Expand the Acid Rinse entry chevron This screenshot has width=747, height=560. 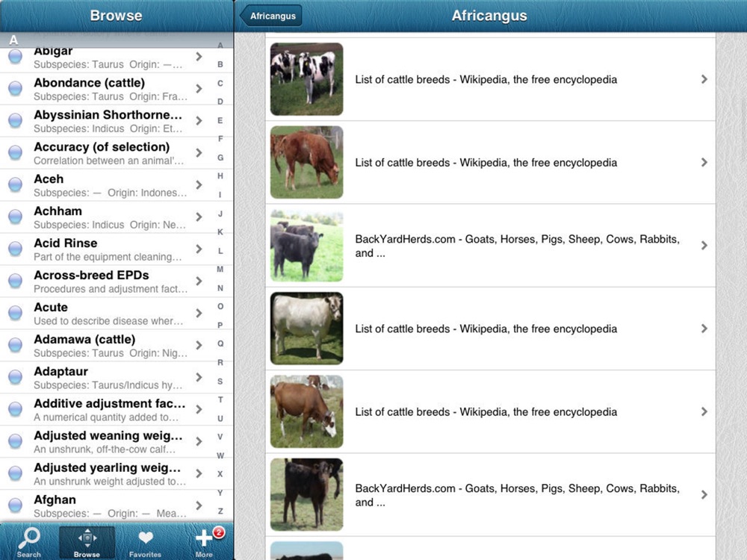pos(199,249)
